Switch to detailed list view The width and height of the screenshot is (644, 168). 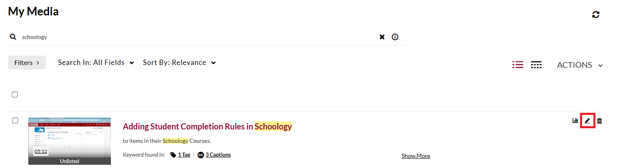pyautogui.click(x=518, y=65)
